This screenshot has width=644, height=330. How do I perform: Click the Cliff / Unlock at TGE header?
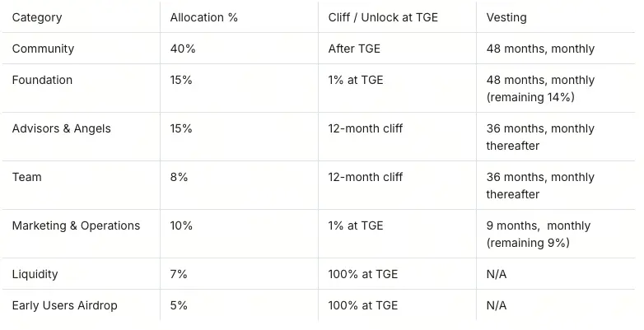pyautogui.click(x=384, y=17)
